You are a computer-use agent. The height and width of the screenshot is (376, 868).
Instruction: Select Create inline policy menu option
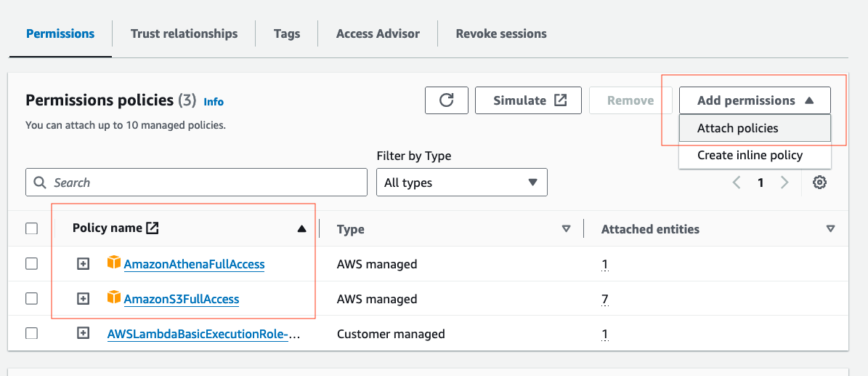tap(750, 155)
